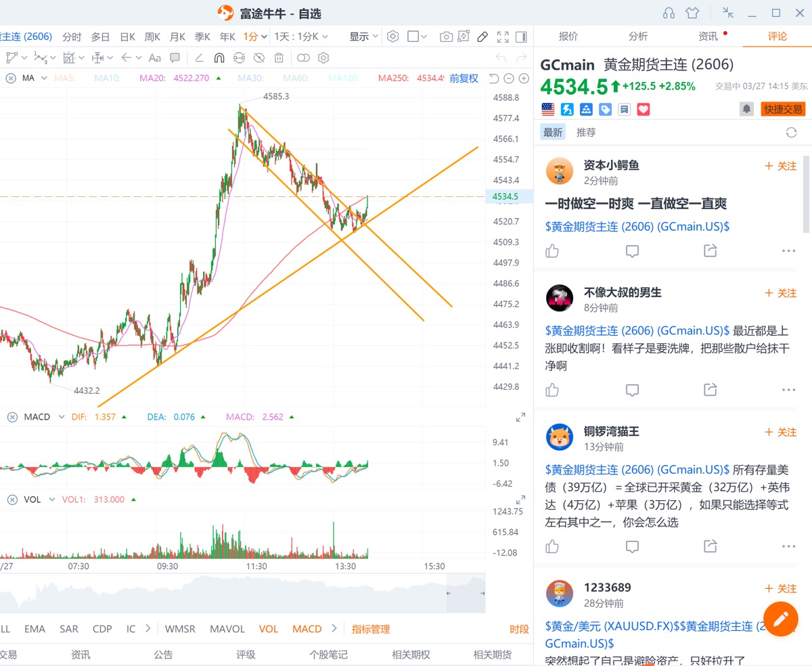Zoom out chart with minus circle
This screenshot has height=666, width=812.
(509, 79)
